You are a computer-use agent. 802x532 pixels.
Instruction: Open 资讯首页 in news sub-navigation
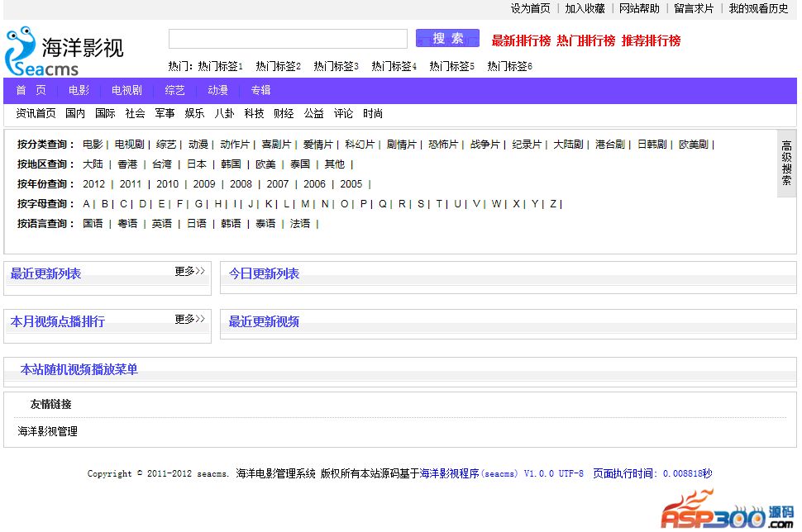point(36,113)
